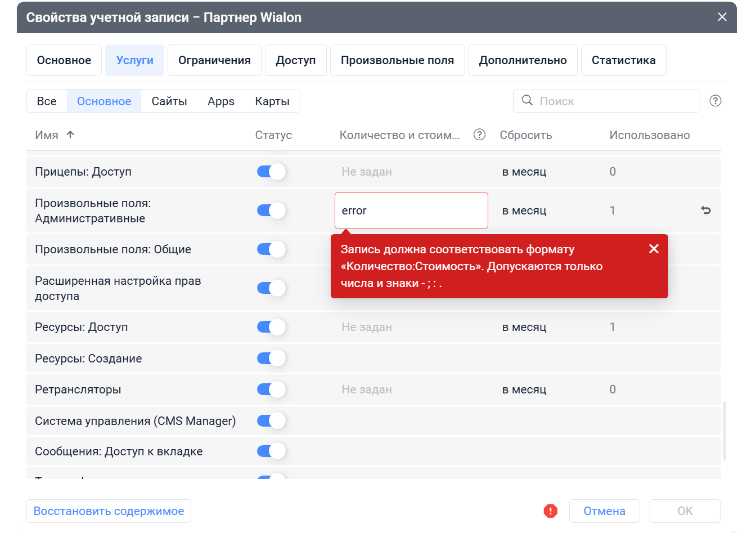Click the services list vertical scrollbar
Screen dimensions: 756x533
point(724,431)
